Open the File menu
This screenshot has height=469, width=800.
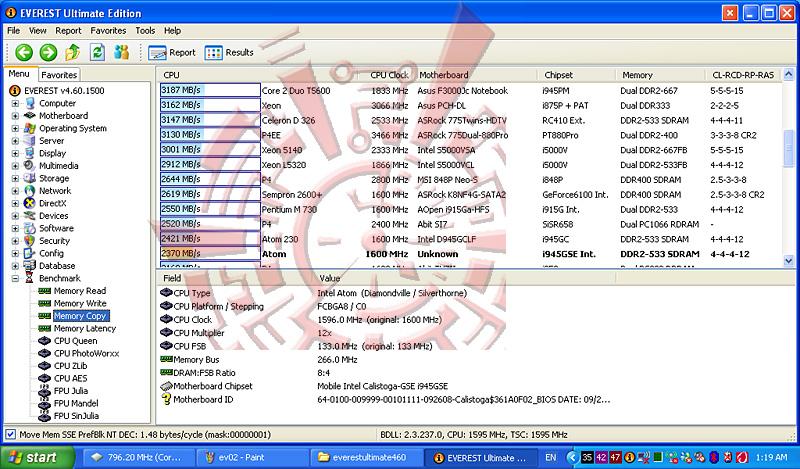point(13,31)
